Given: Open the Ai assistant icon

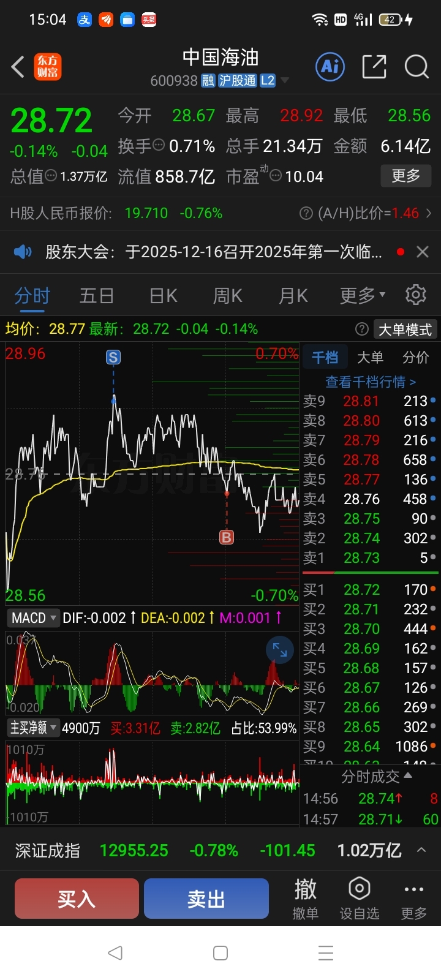Looking at the screenshot, I should click(x=330, y=66).
